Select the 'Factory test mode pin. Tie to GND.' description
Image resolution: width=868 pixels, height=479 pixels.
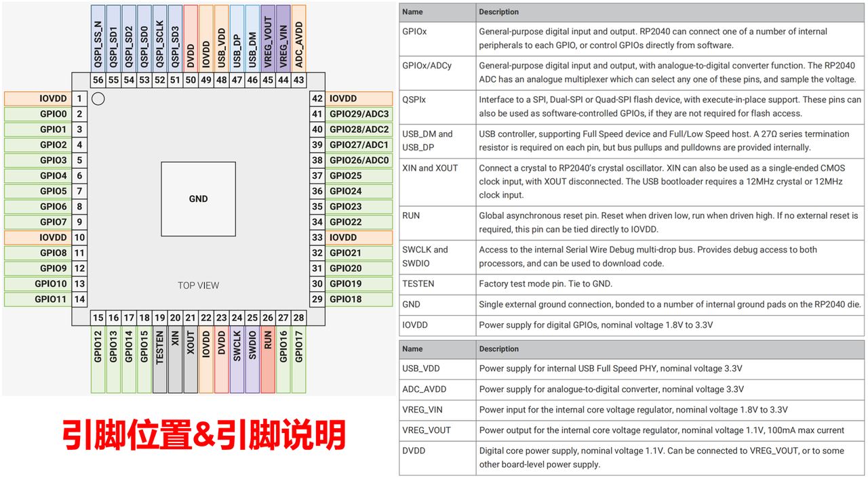coord(546,284)
